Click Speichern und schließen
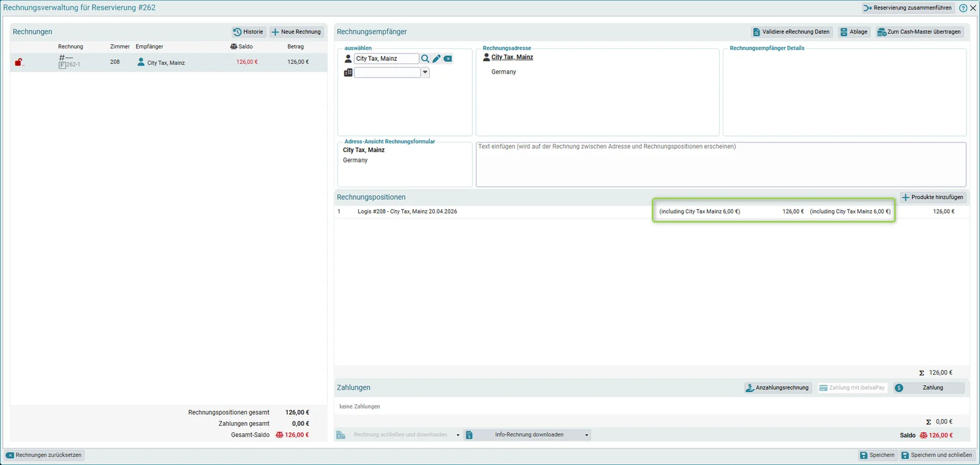This screenshot has width=980, height=465. pyautogui.click(x=937, y=455)
